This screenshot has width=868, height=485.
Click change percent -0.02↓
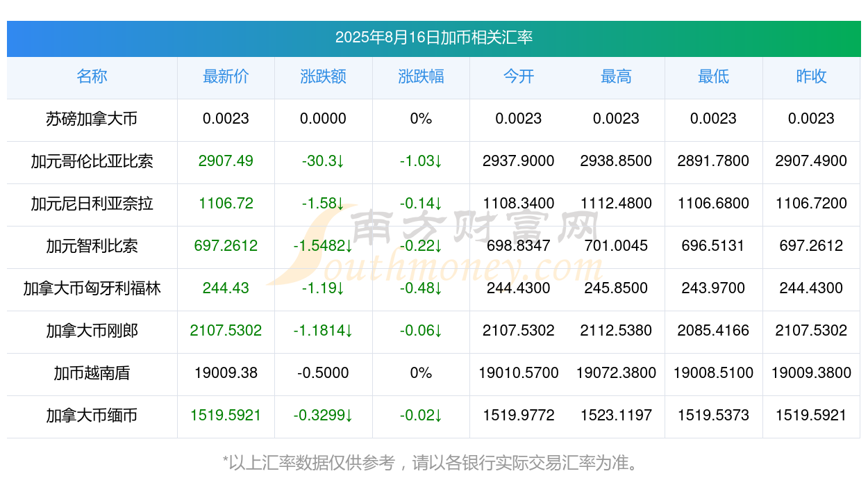[x=421, y=416]
